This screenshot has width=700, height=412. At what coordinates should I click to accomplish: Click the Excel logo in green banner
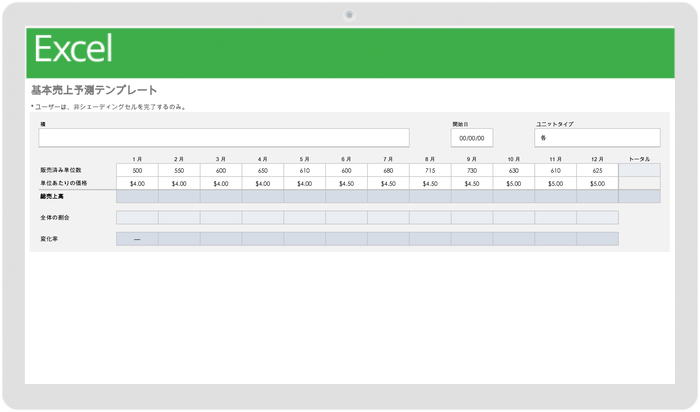73,49
